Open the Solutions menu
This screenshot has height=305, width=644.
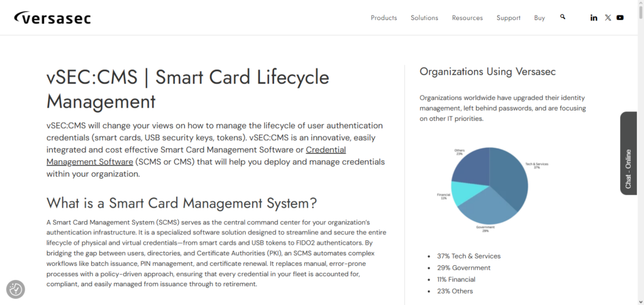(425, 18)
